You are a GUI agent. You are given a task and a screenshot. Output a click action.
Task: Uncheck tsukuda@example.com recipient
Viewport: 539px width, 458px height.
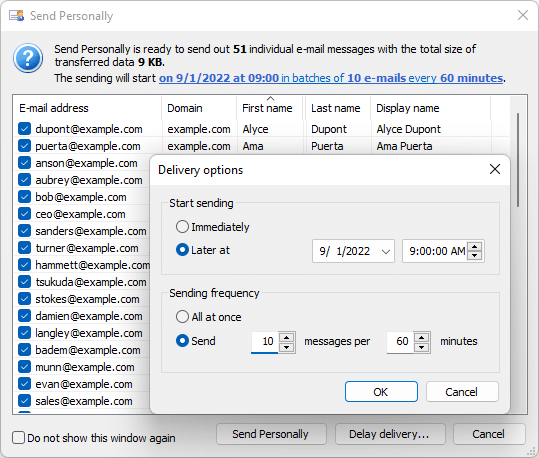coord(24,282)
